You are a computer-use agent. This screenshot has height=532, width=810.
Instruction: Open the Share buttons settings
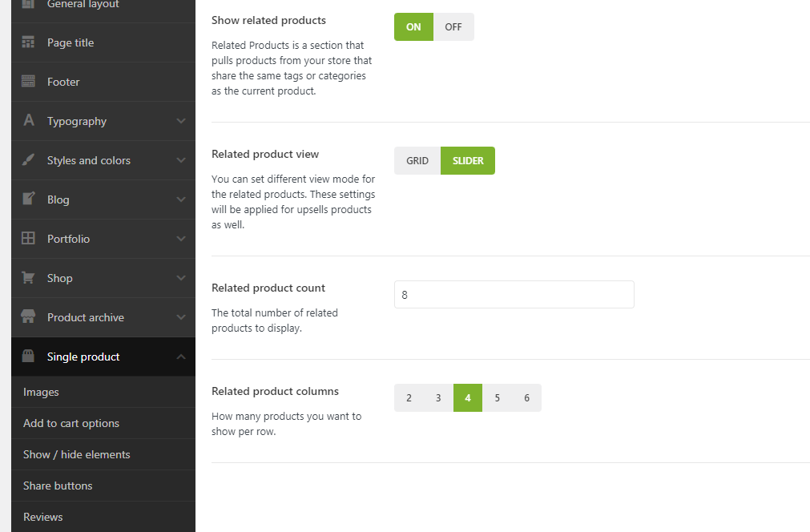pyautogui.click(x=58, y=486)
